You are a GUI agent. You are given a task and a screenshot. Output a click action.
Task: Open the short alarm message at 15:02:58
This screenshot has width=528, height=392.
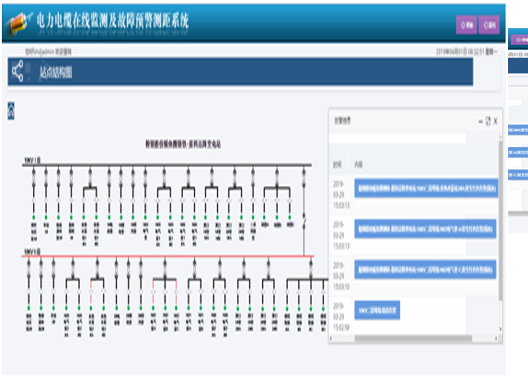coord(377,310)
